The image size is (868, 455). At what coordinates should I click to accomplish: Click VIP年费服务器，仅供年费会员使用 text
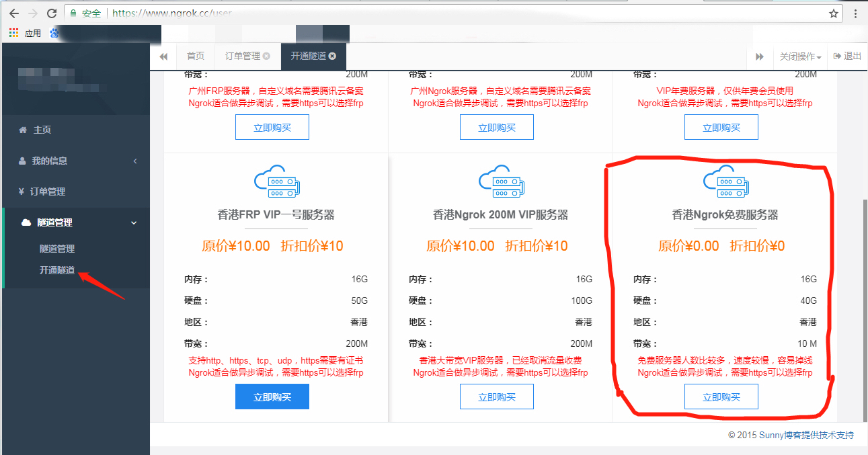point(725,91)
